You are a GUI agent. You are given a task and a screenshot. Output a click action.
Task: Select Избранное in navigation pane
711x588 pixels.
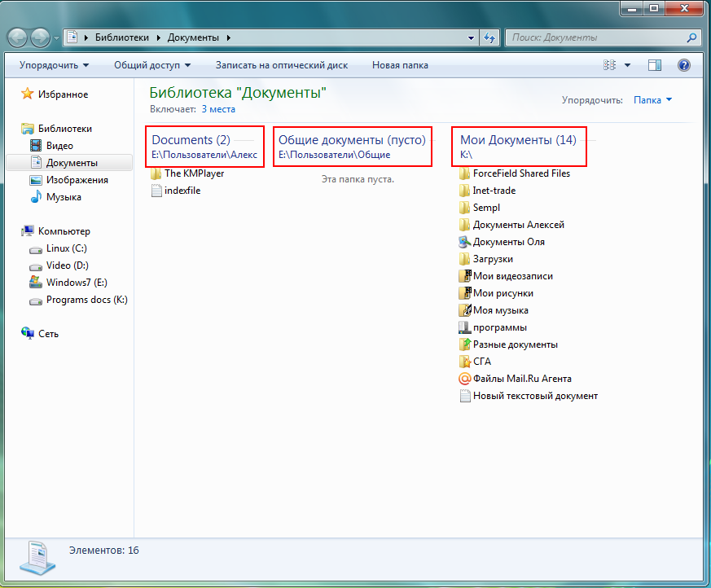[55, 94]
